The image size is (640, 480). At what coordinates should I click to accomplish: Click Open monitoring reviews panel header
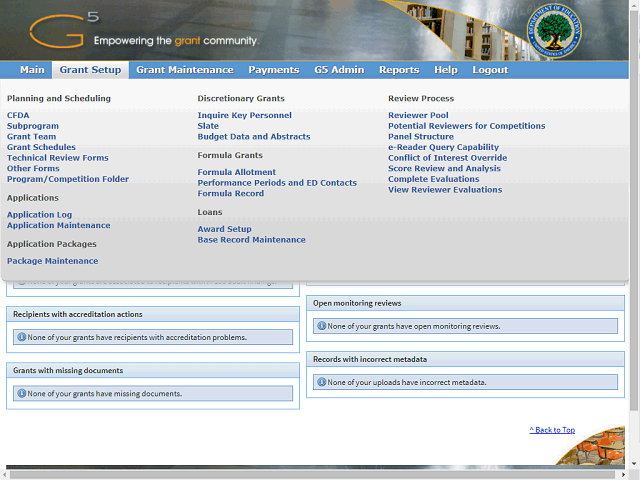(x=465, y=303)
